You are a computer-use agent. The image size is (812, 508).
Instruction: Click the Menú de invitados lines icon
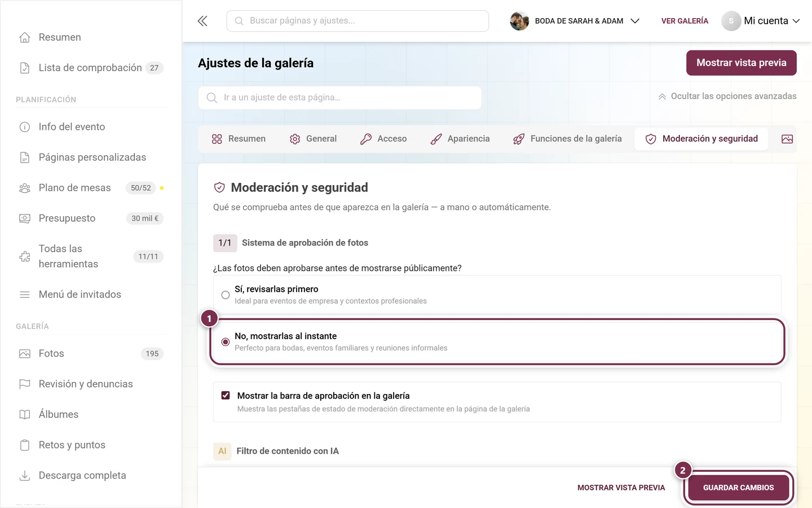(x=25, y=295)
